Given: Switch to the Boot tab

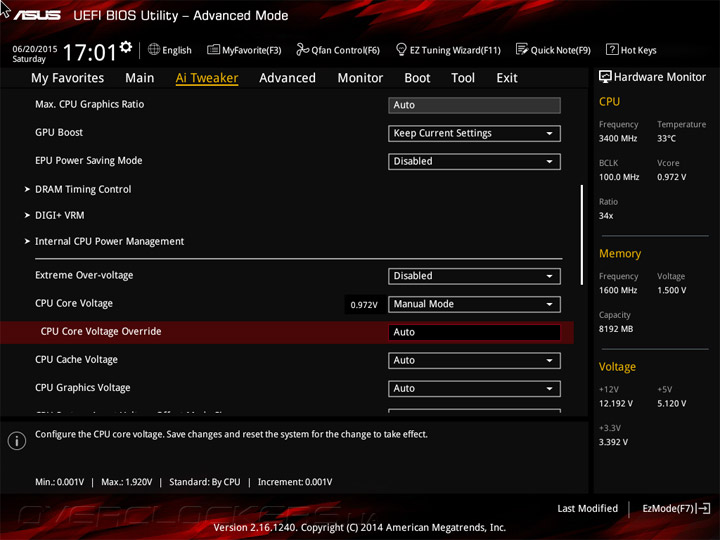Looking at the screenshot, I should point(417,78).
